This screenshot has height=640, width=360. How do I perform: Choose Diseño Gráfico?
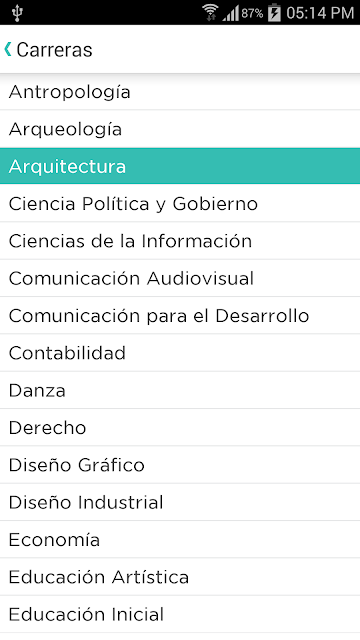tap(180, 465)
